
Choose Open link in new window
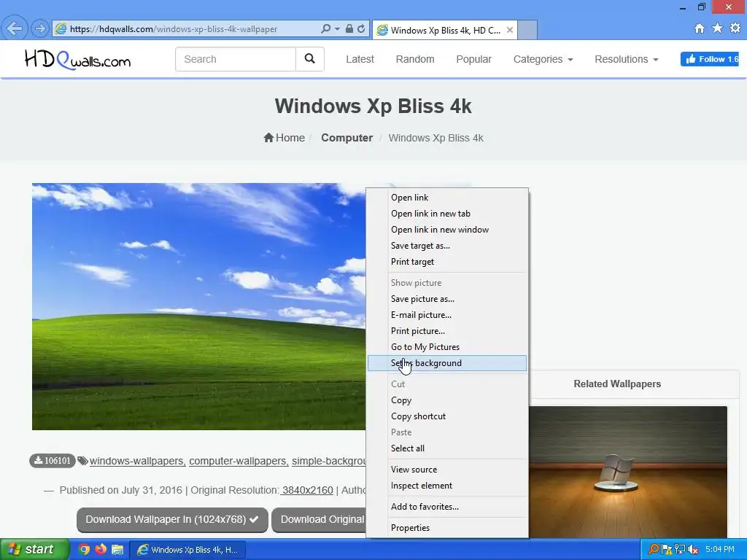[x=447, y=230]
